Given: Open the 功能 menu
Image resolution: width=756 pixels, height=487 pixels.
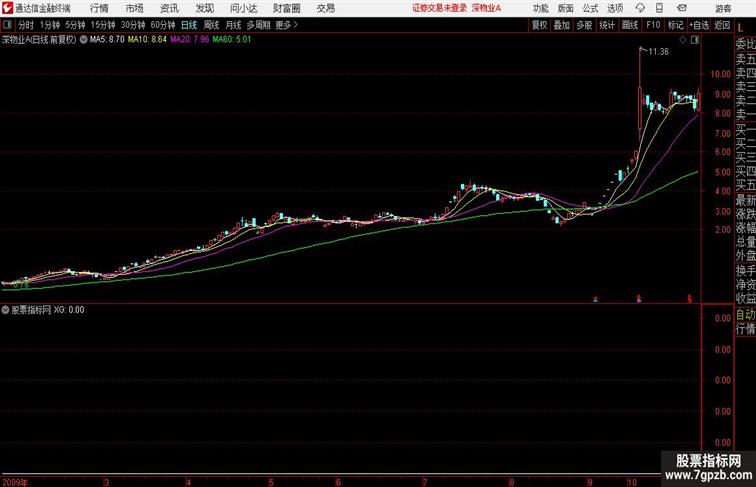Looking at the screenshot, I should [x=540, y=8].
